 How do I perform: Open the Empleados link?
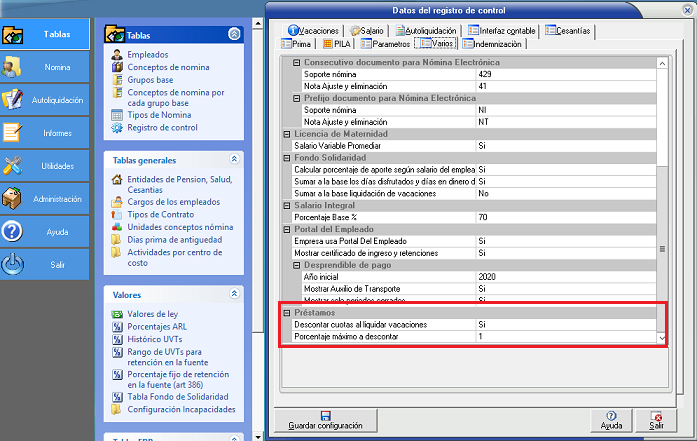(x=148, y=54)
